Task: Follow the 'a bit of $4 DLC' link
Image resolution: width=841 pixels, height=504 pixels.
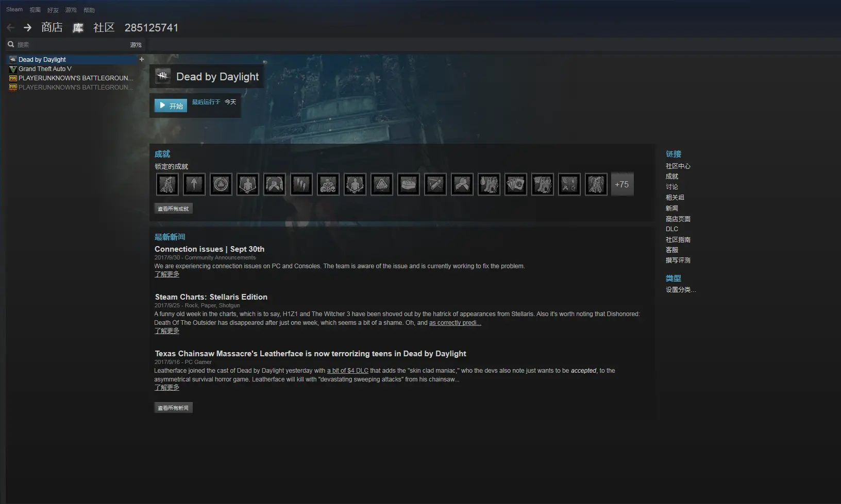Action: pyautogui.click(x=348, y=371)
